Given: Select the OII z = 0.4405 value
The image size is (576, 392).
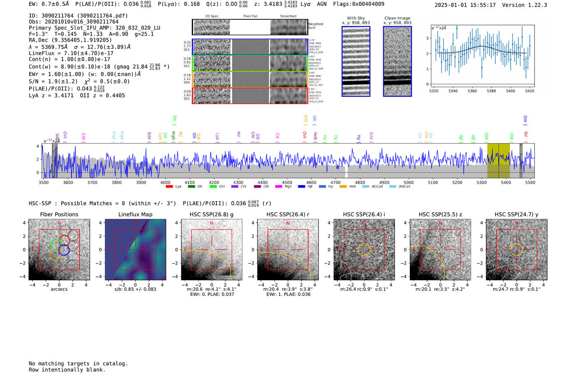Looking at the screenshot, I should click(x=102, y=95).
